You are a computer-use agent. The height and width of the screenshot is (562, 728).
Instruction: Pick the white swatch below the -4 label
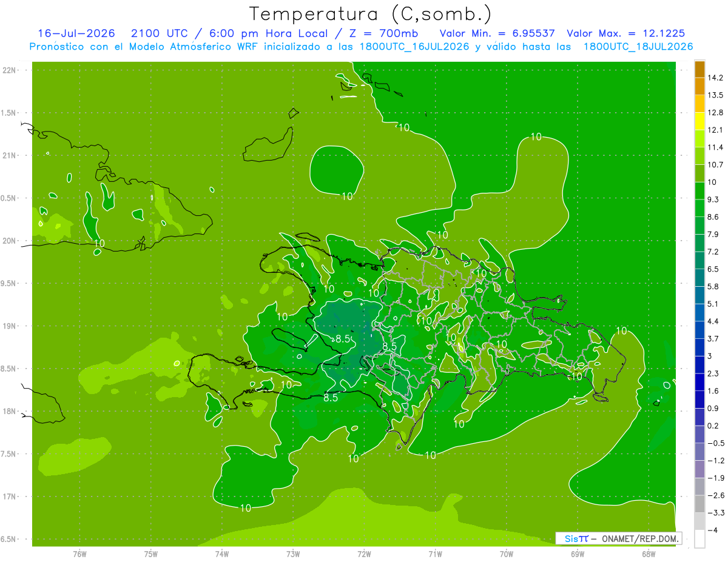[699, 539]
